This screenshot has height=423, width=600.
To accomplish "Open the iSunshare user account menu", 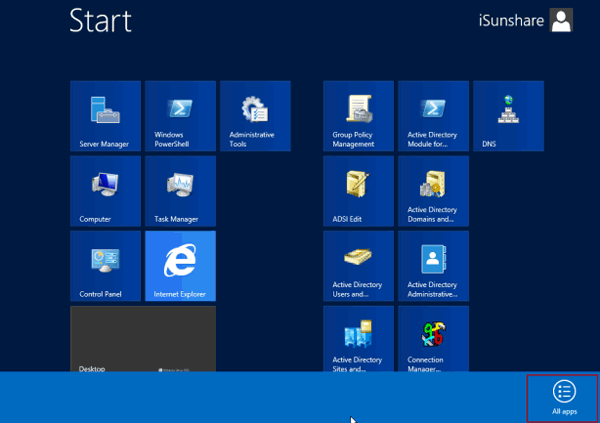I will tap(512, 19).
